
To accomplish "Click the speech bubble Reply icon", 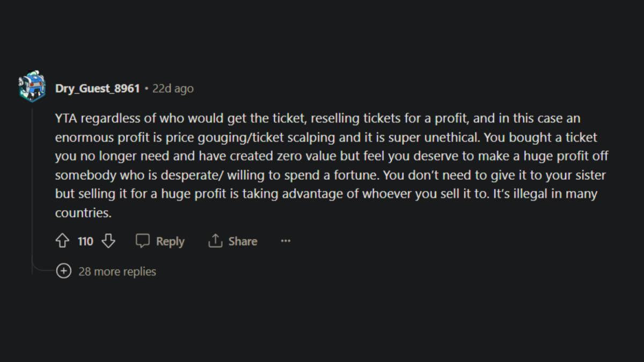I will pyautogui.click(x=142, y=241).
